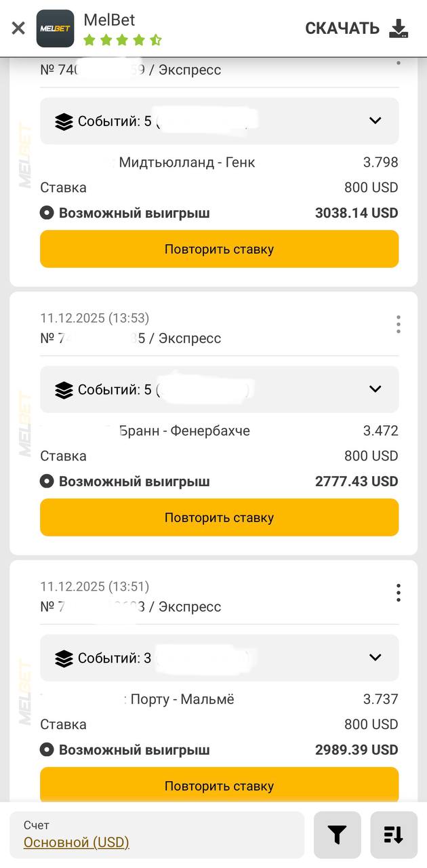Image resolution: width=427 pixels, height=868 pixels.
Task: Tap the MelBet star rating
Action: 123,41
